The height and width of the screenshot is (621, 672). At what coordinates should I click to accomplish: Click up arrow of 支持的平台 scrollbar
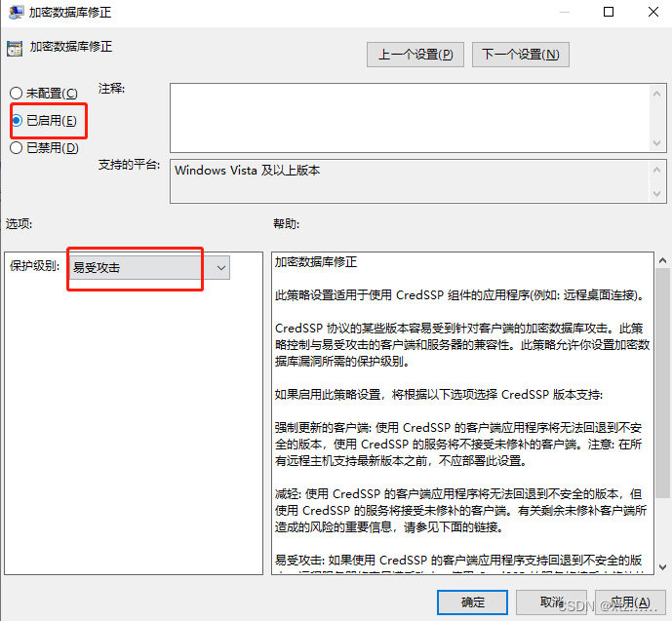(x=656, y=170)
